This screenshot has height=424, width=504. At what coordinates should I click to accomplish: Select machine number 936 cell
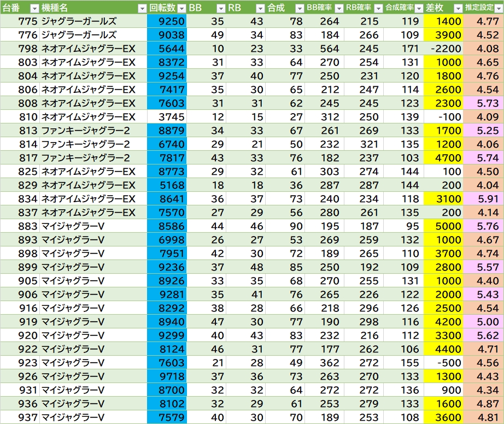point(20,403)
